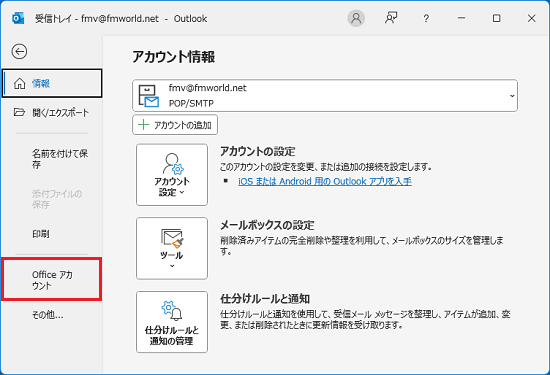This screenshot has width=550, height=375.
Task: Follow the iOS または Android 用の Outlook link
Action: [325, 181]
